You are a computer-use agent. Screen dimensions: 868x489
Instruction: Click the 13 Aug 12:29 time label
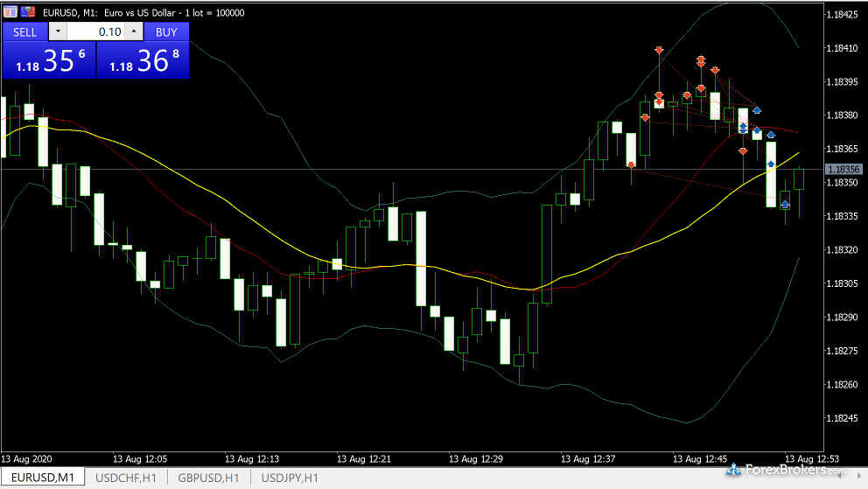click(x=476, y=458)
